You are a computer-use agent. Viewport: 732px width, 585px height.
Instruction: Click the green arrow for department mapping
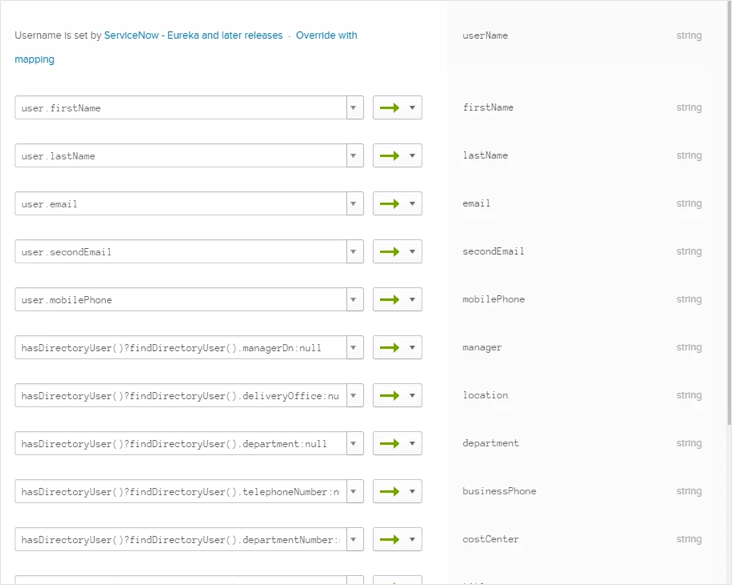pyautogui.click(x=390, y=444)
